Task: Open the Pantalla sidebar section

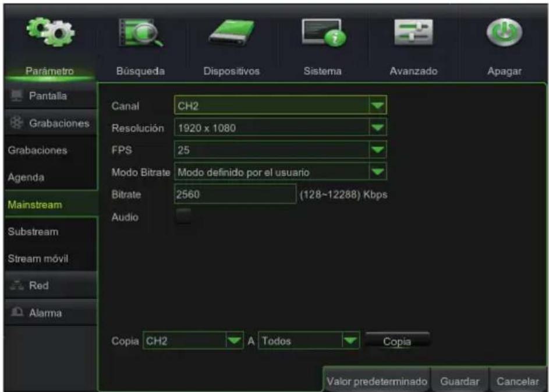Action: [x=51, y=96]
